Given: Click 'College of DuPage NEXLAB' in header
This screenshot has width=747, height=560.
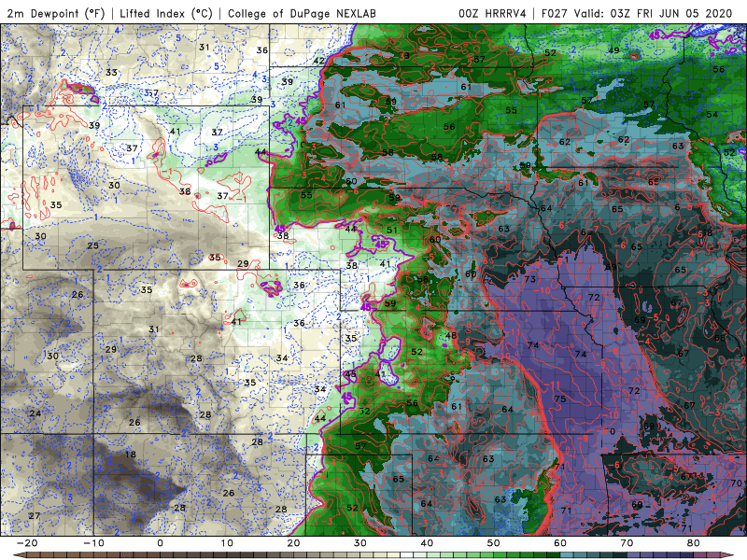Looking at the screenshot, I should tap(302, 13).
